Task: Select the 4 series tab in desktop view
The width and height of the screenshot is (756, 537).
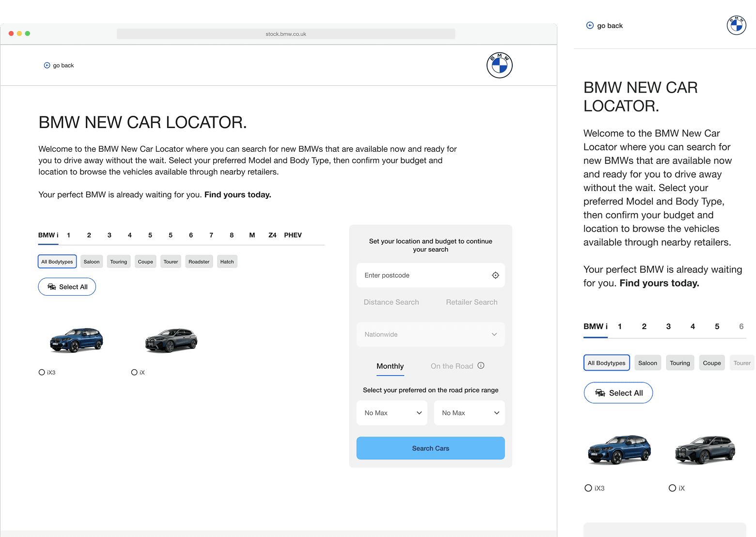Action: (130, 235)
